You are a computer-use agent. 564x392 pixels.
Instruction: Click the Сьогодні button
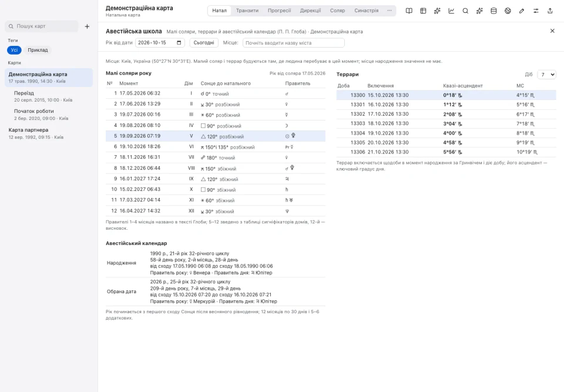(204, 43)
